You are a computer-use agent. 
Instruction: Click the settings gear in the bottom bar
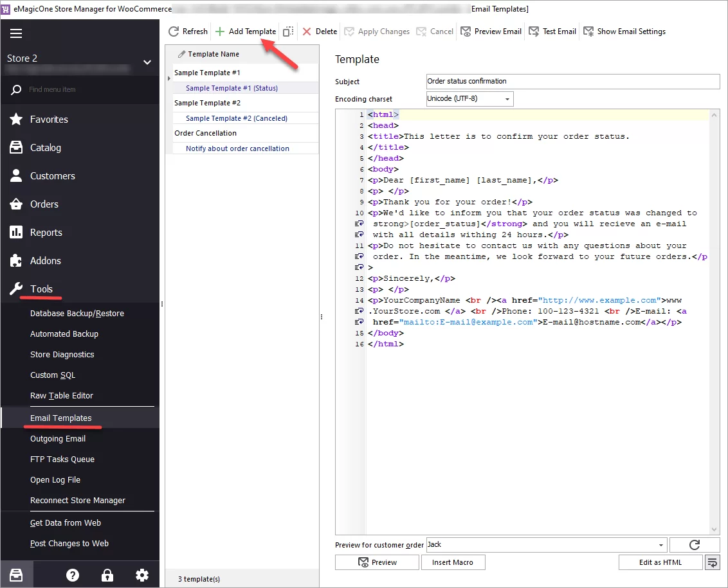(141, 574)
